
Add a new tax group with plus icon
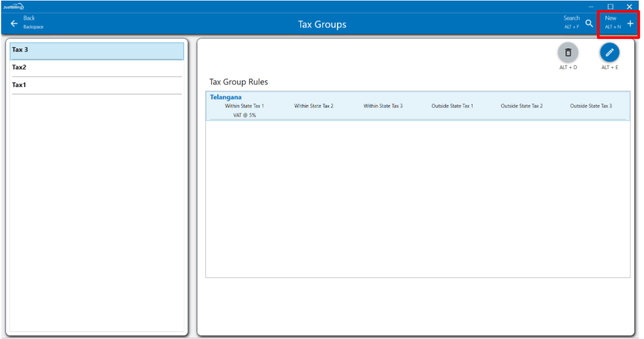tap(630, 23)
